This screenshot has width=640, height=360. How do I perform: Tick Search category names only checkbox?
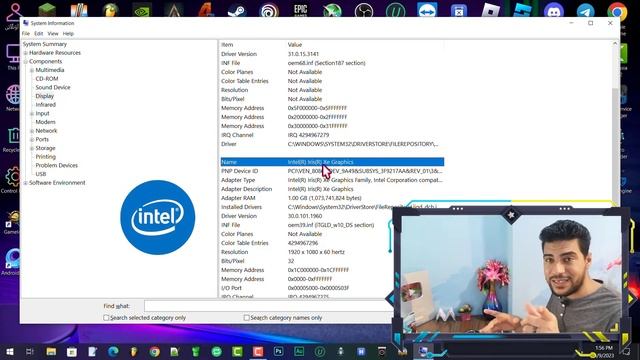(247, 318)
